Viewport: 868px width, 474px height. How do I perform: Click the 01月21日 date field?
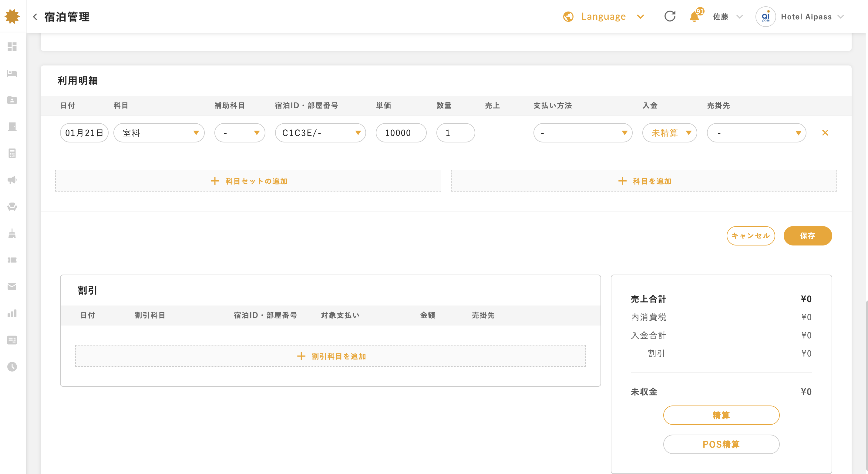coord(84,133)
